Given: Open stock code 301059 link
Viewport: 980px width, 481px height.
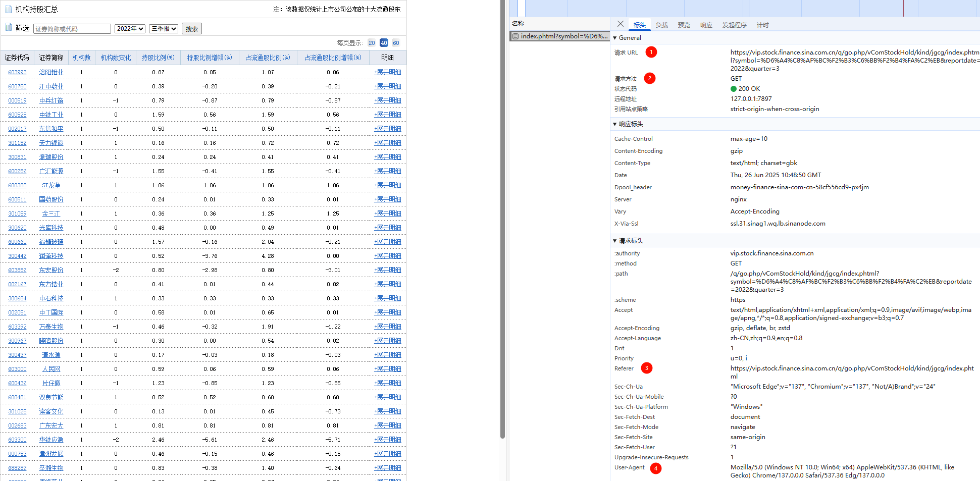Looking at the screenshot, I should tap(17, 213).
